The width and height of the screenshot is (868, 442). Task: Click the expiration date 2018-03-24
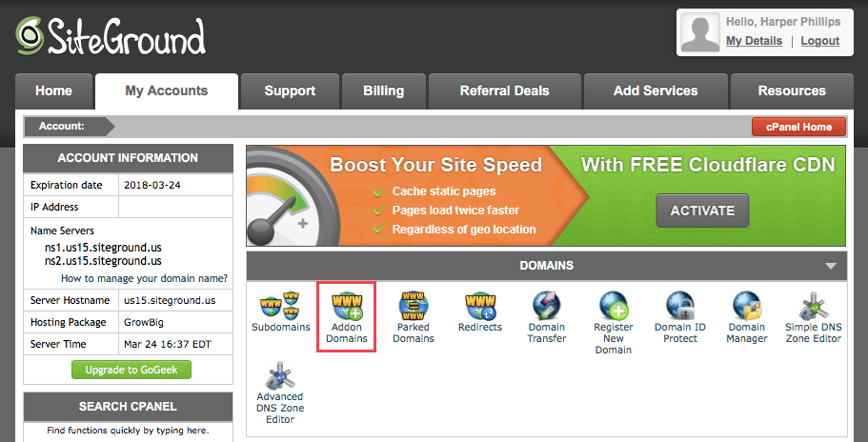coord(152,186)
